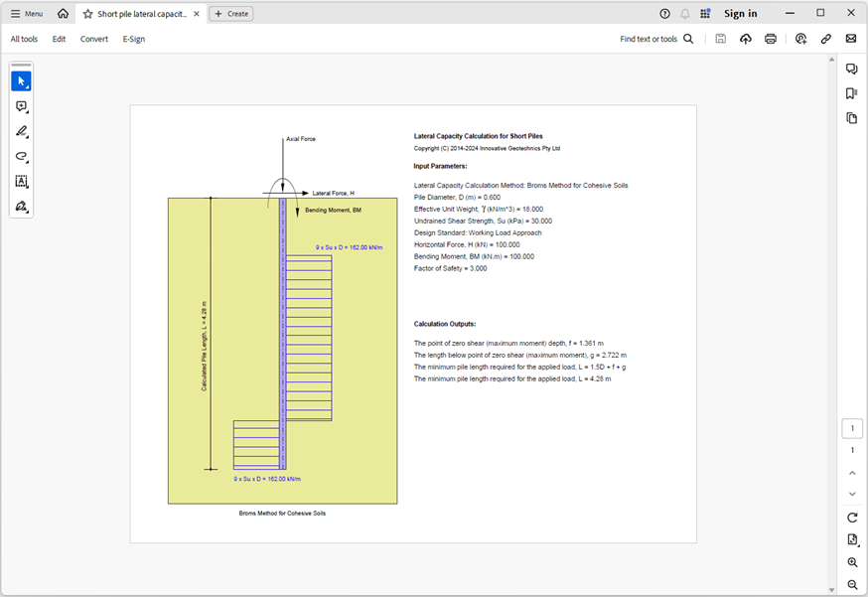Pick the highlighter pen tool

tap(21, 131)
